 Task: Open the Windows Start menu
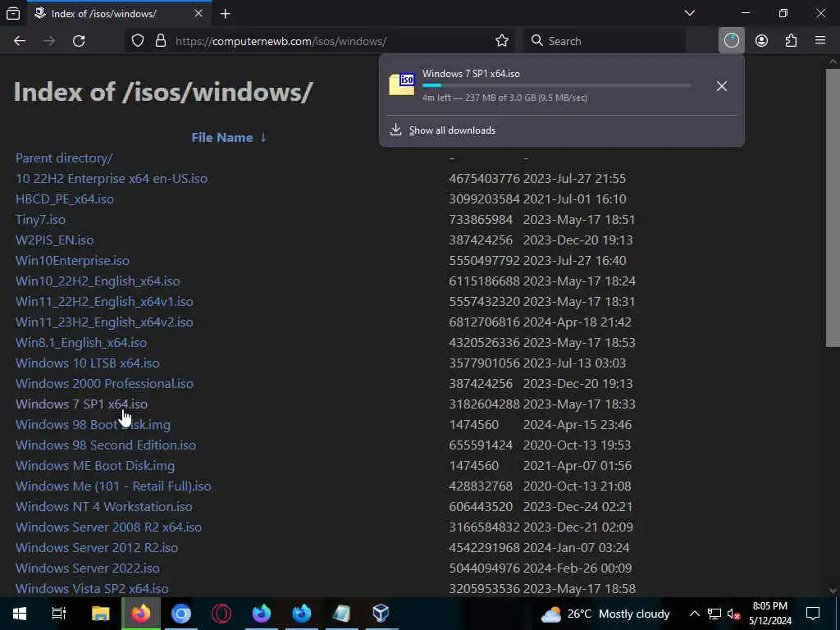click(x=20, y=614)
